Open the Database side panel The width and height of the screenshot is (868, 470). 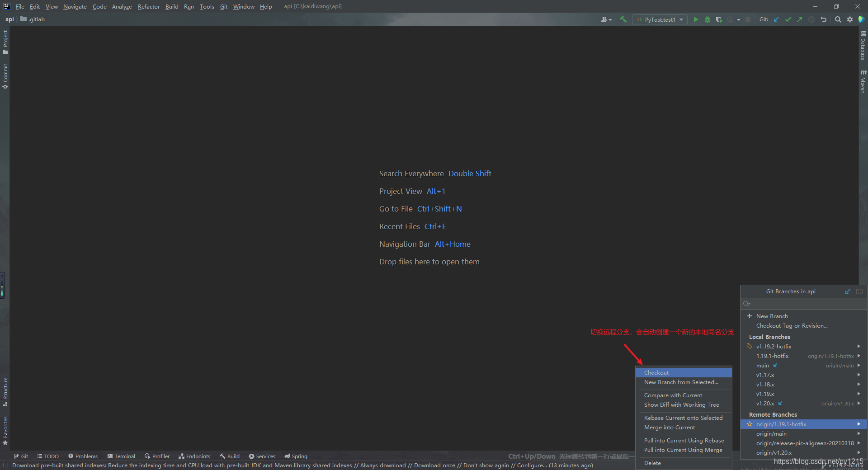click(x=863, y=45)
